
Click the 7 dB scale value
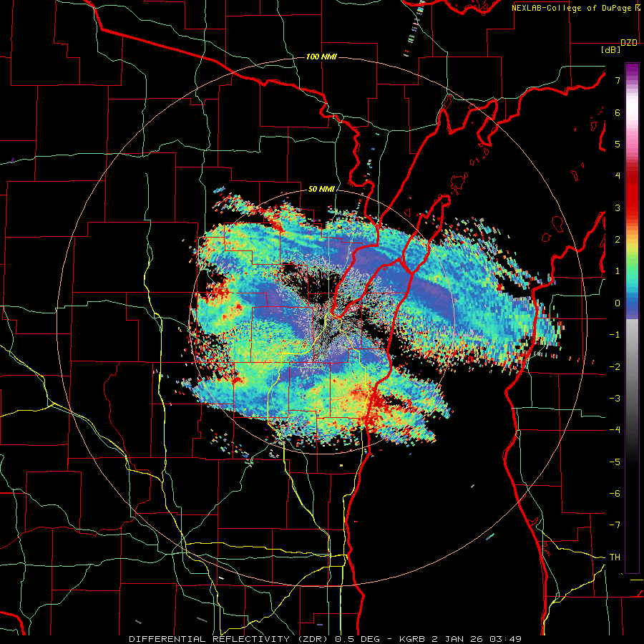click(x=618, y=80)
